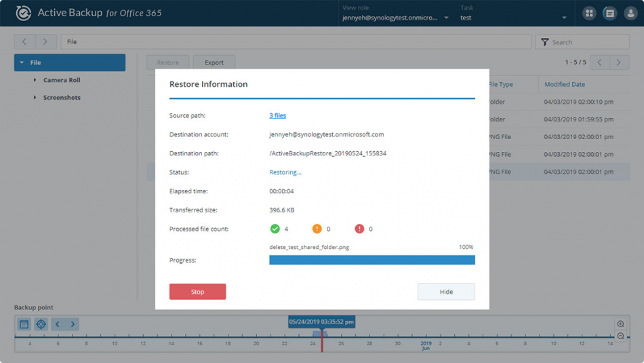
Task: Hide the Restore Information dialog
Action: point(446,292)
